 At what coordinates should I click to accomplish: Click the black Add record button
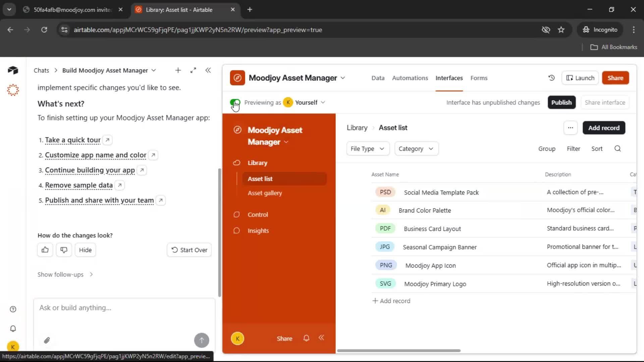[x=604, y=128]
